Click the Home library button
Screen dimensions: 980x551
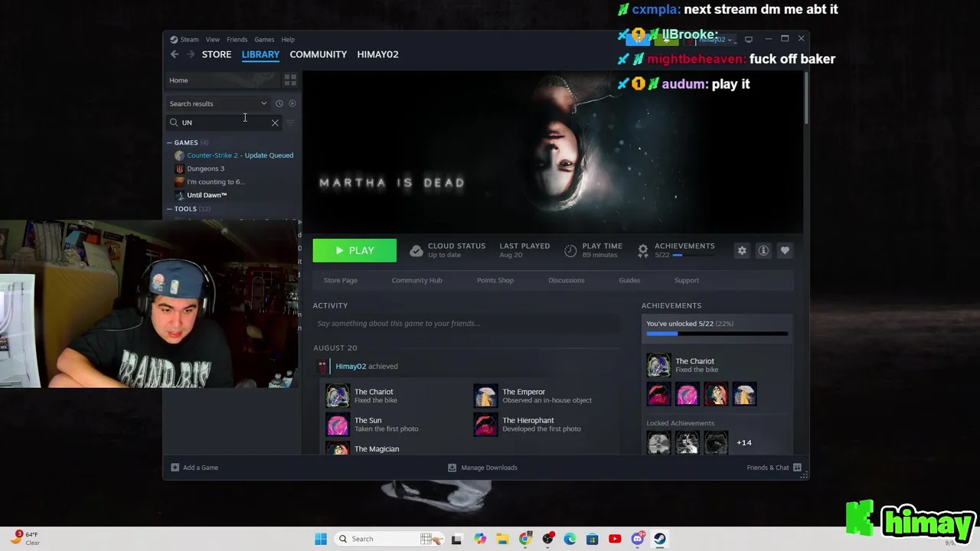[222, 80]
